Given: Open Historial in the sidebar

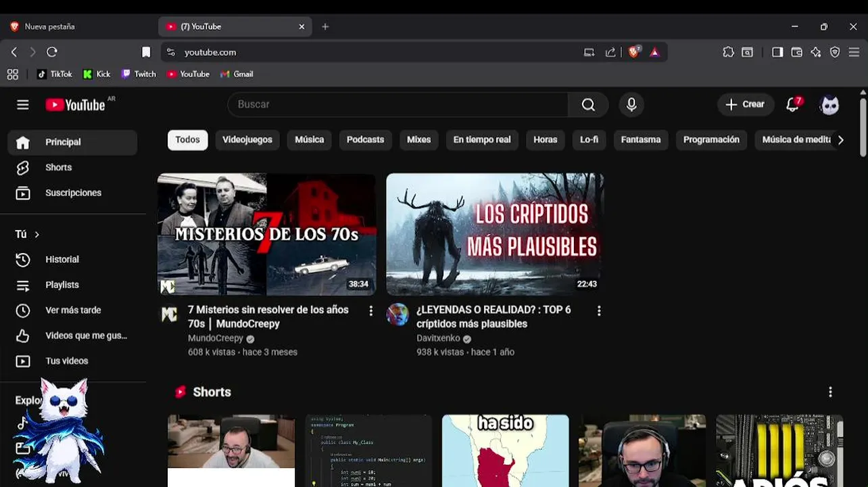Looking at the screenshot, I should [72, 260].
